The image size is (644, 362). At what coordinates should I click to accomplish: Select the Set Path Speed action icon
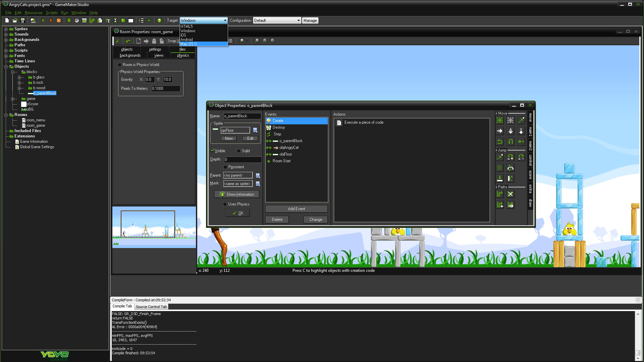pos(511,205)
